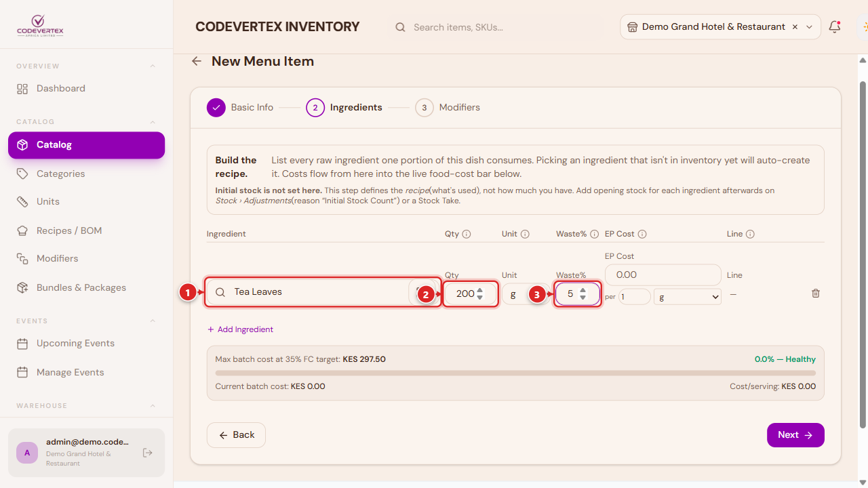Click the notifications bell icon

(835, 27)
